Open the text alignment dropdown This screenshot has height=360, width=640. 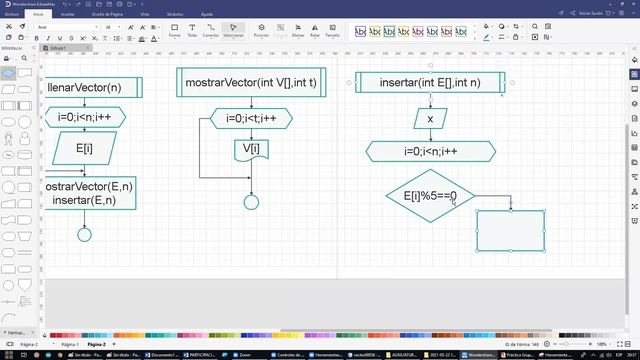155,27
